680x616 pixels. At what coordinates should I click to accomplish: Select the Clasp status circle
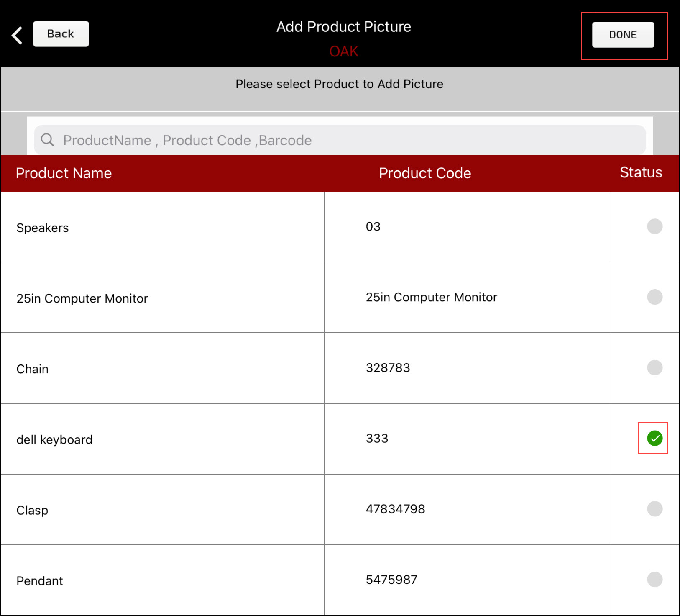click(654, 509)
